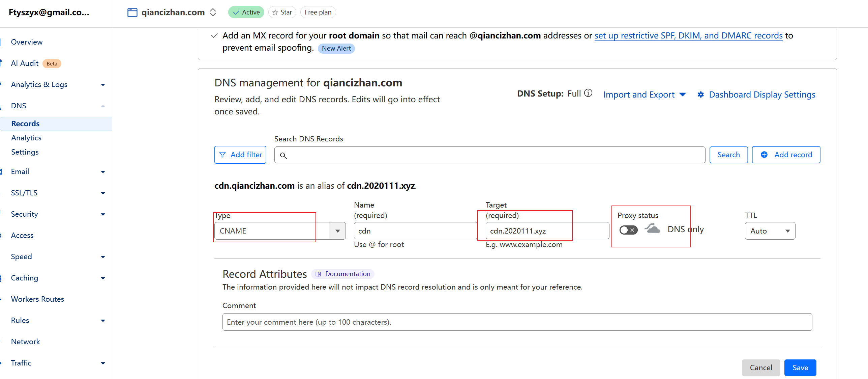Save the DNS record
This screenshot has height=379, width=868.
point(800,368)
